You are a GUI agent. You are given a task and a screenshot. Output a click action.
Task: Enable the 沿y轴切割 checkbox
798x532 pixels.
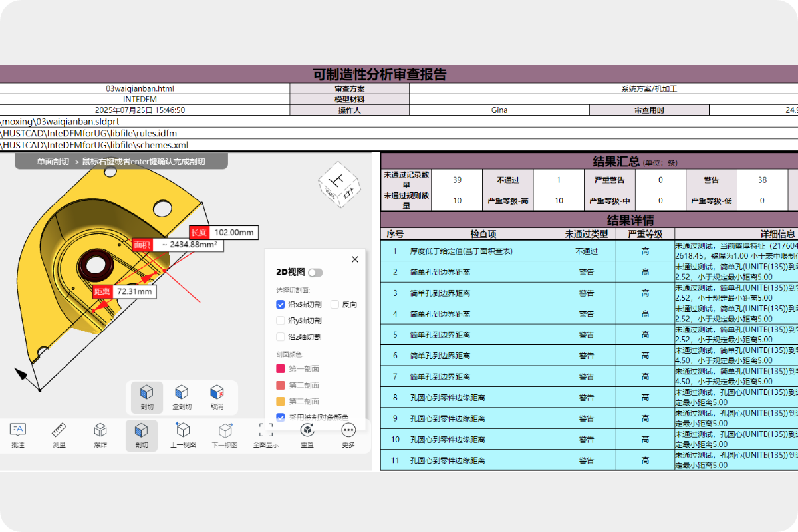click(x=281, y=321)
